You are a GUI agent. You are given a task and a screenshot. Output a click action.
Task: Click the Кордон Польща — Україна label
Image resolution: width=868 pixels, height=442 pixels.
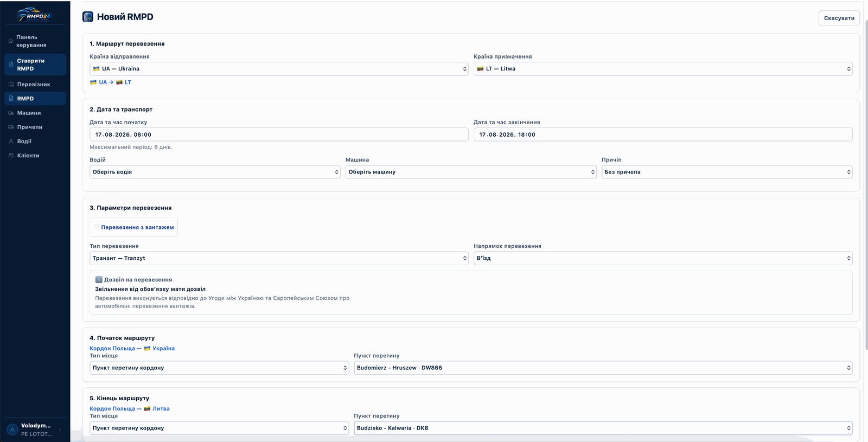pos(132,348)
